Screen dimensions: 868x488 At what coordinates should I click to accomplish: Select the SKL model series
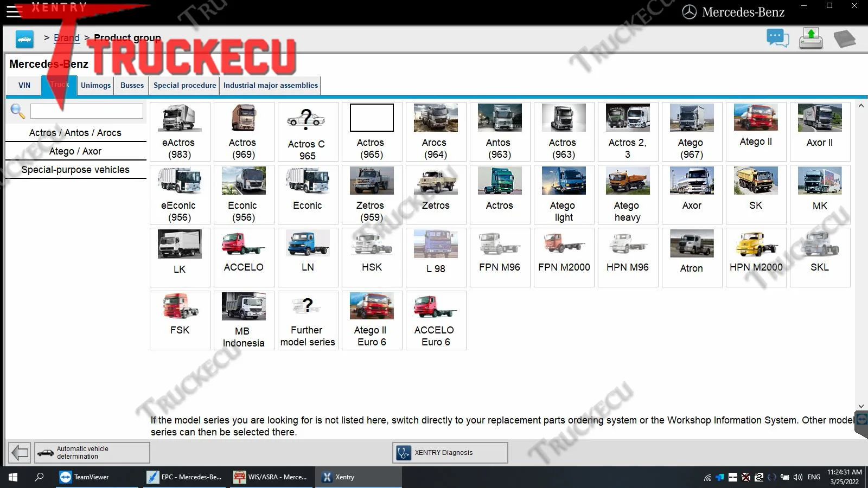point(820,258)
